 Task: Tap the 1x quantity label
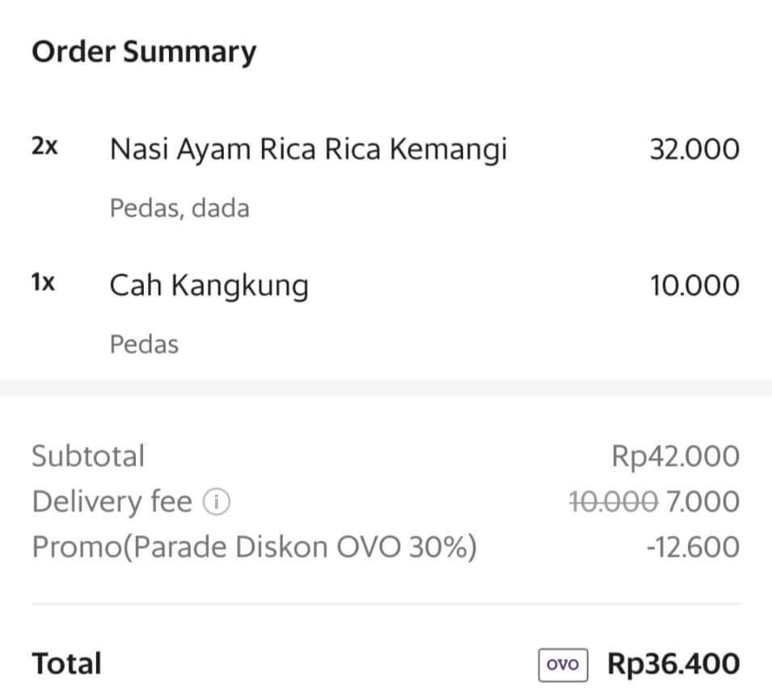pos(43,283)
